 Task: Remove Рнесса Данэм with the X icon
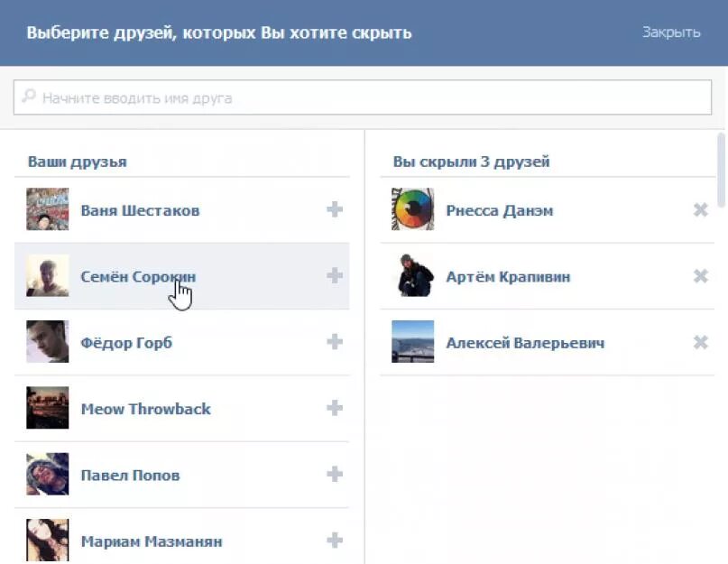(x=700, y=210)
